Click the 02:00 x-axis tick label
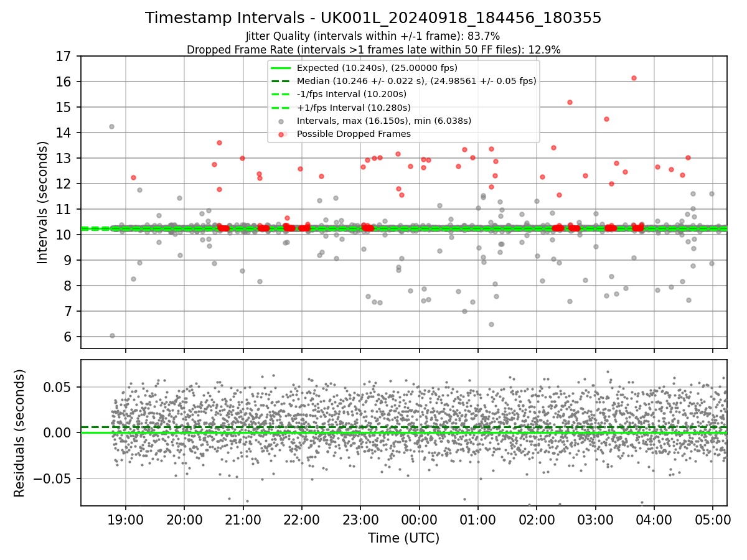Image resolution: width=747 pixels, height=560 pixels. 537,520
